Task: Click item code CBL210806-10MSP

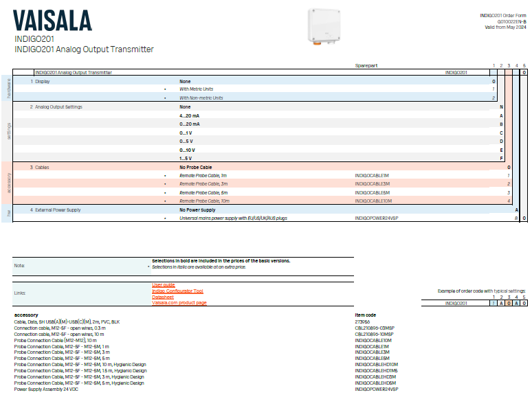Action: point(374,334)
